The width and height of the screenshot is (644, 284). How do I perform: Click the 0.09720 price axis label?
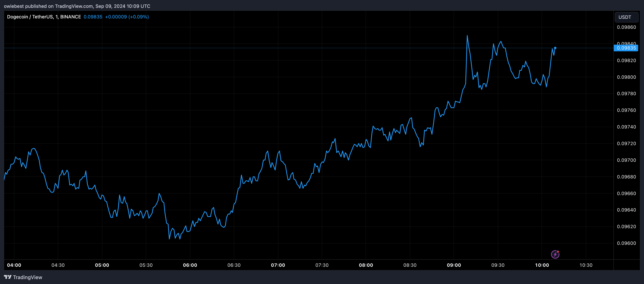[x=627, y=144]
